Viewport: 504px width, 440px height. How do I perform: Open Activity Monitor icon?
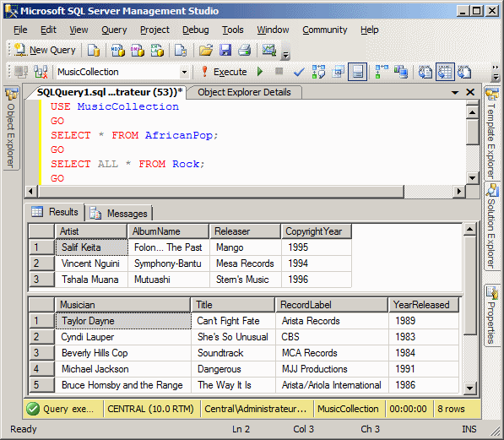point(268,50)
